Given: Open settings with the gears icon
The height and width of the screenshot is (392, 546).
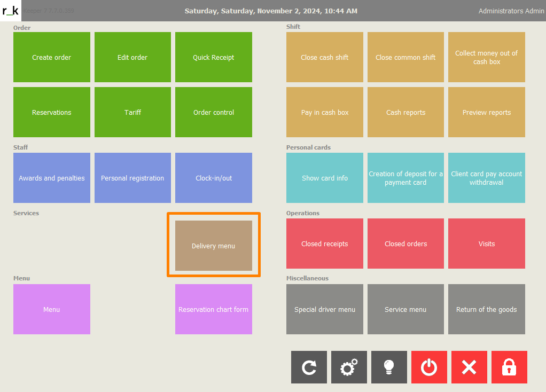Looking at the screenshot, I should [349, 367].
